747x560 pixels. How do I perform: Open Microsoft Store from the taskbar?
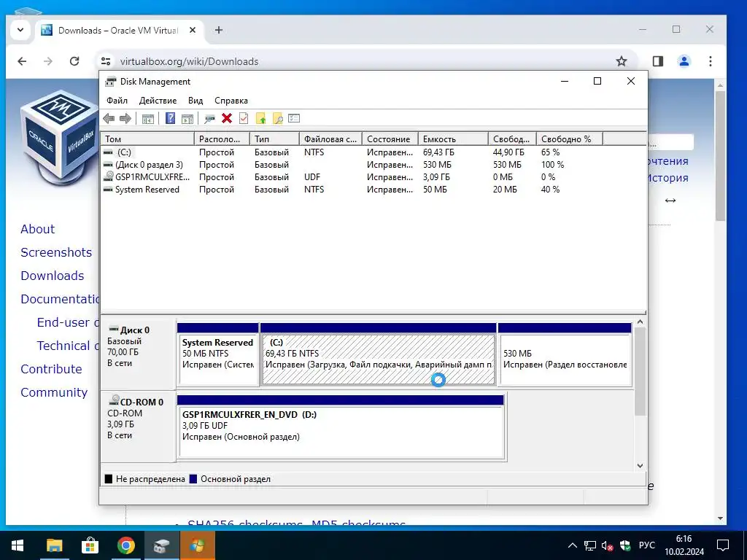point(90,545)
